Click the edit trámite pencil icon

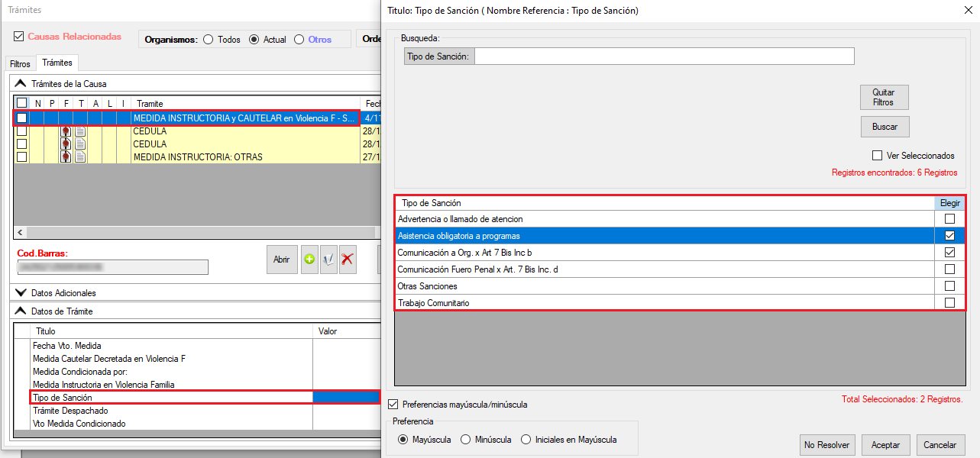pyautogui.click(x=328, y=260)
